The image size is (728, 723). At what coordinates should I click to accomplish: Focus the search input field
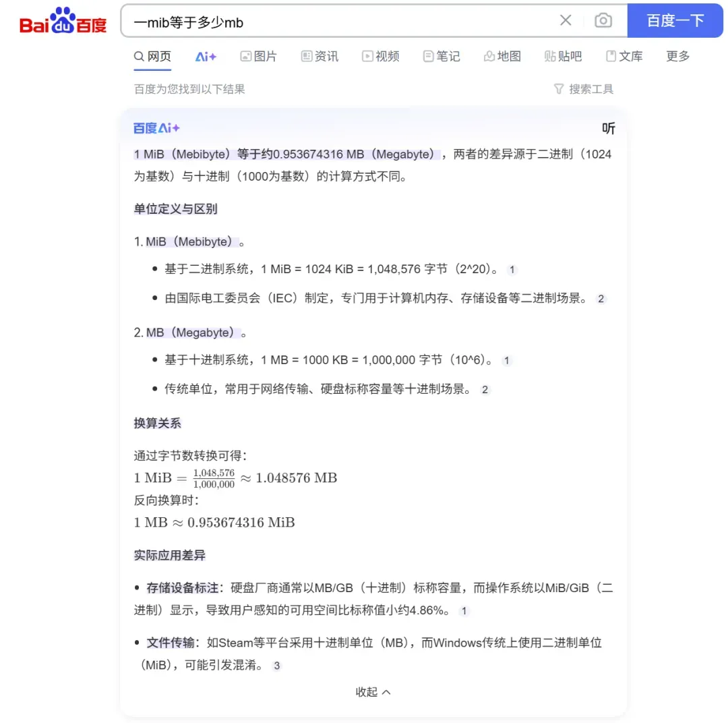pos(344,22)
